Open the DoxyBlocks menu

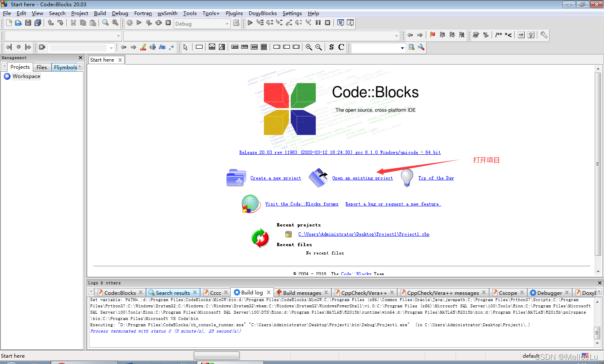pyautogui.click(x=263, y=13)
